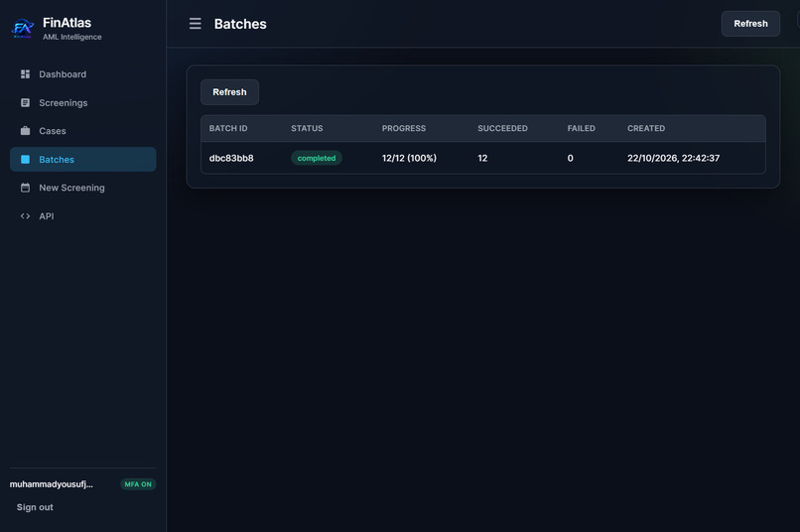The image size is (800, 532).
Task: Click the Batches page title
Action: click(x=240, y=24)
